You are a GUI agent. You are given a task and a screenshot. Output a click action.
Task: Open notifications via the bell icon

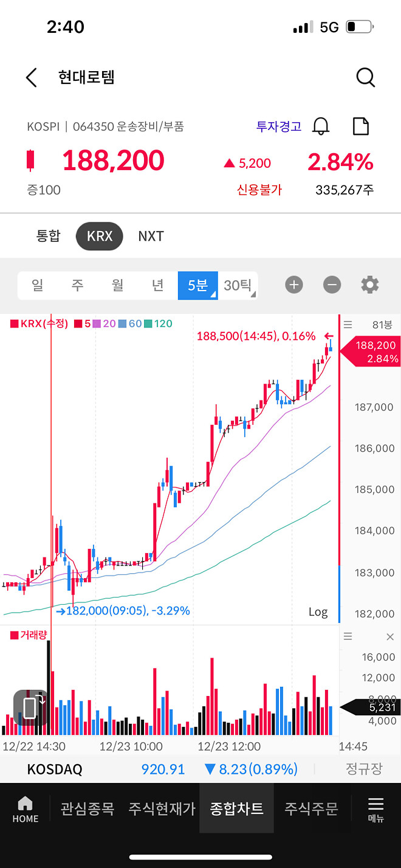321,126
